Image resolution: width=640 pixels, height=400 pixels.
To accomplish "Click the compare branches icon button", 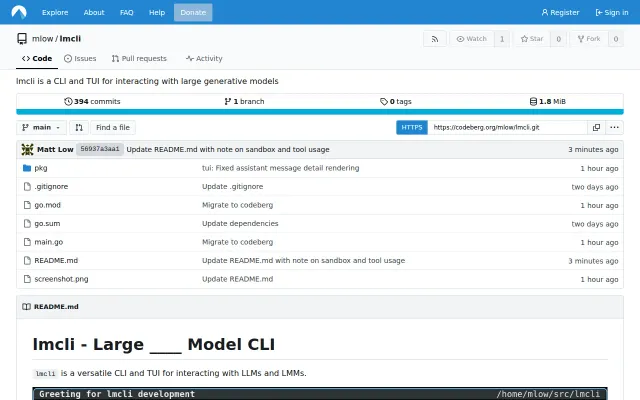I will click(x=79, y=127).
